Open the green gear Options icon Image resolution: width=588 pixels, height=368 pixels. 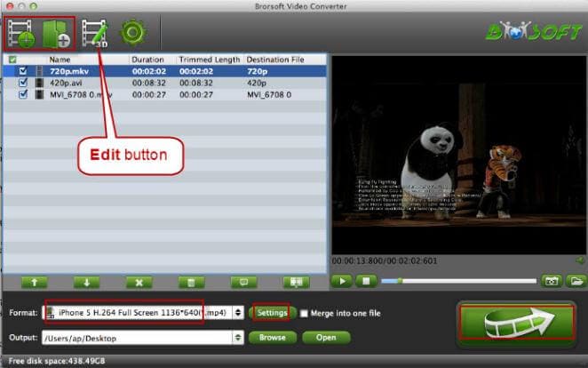click(x=132, y=33)
